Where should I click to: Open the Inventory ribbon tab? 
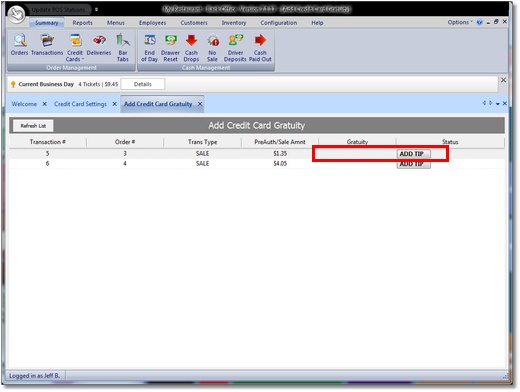click(x=234, y=23)
